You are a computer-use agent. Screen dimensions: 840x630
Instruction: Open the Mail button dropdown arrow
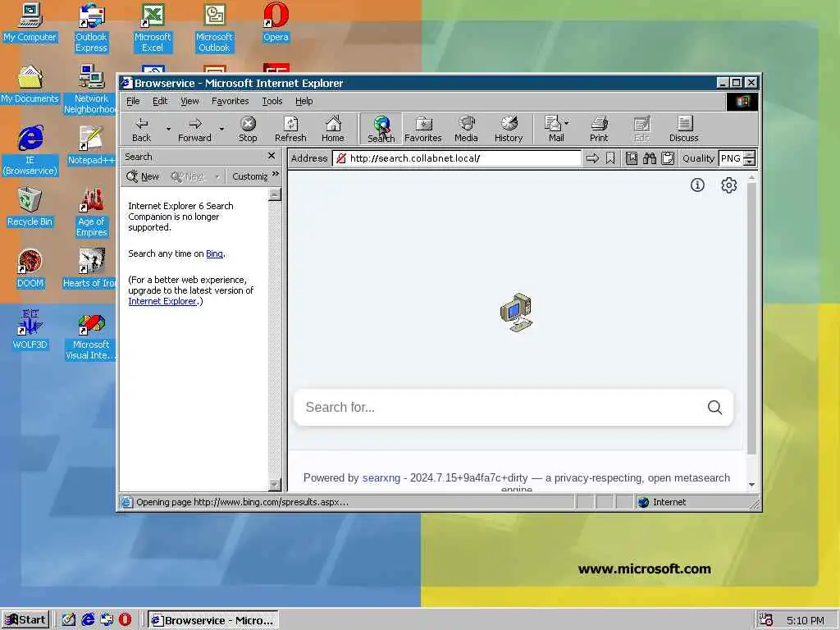[x=567, y=123]
